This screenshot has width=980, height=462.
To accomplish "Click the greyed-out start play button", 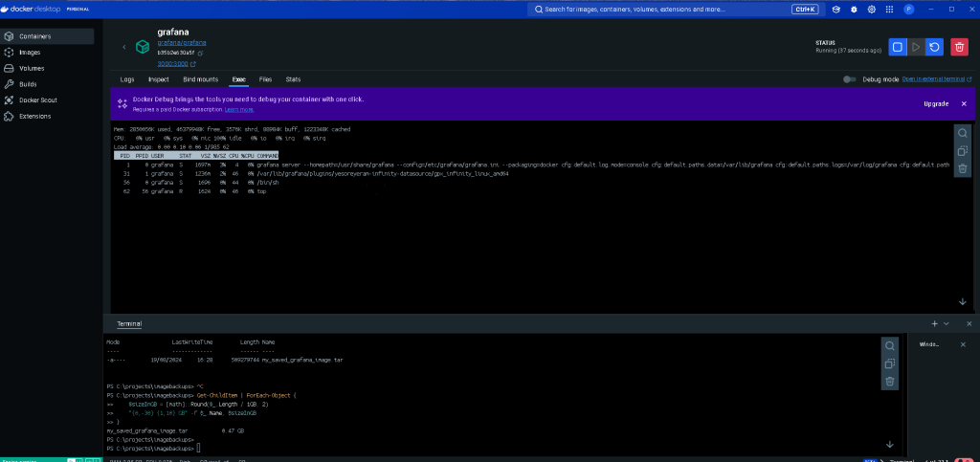I will (916, 47).
